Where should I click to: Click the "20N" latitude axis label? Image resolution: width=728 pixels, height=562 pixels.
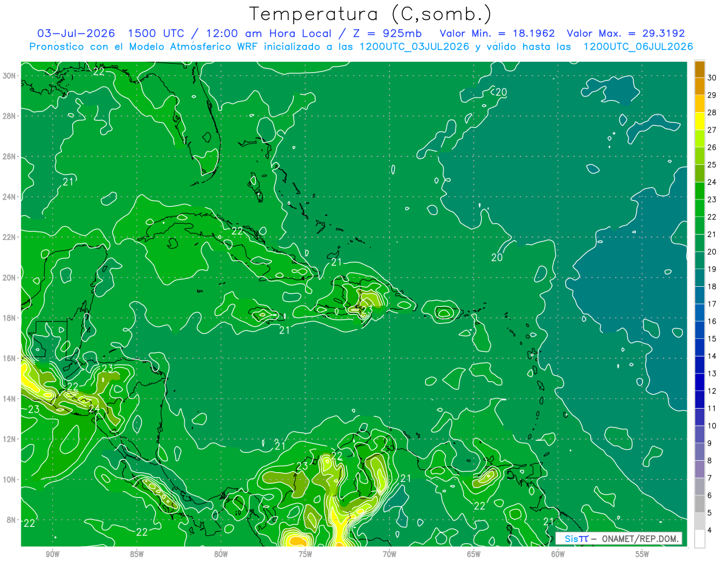click(x=9, y=278)
